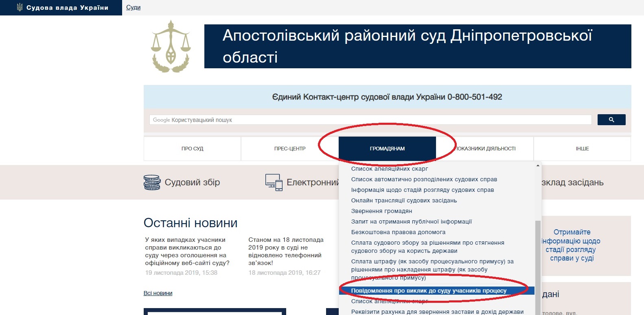Open news about restored telephone connection
Image resolution: width=644 pixels, height=315 pixels.
coord(285,251)
